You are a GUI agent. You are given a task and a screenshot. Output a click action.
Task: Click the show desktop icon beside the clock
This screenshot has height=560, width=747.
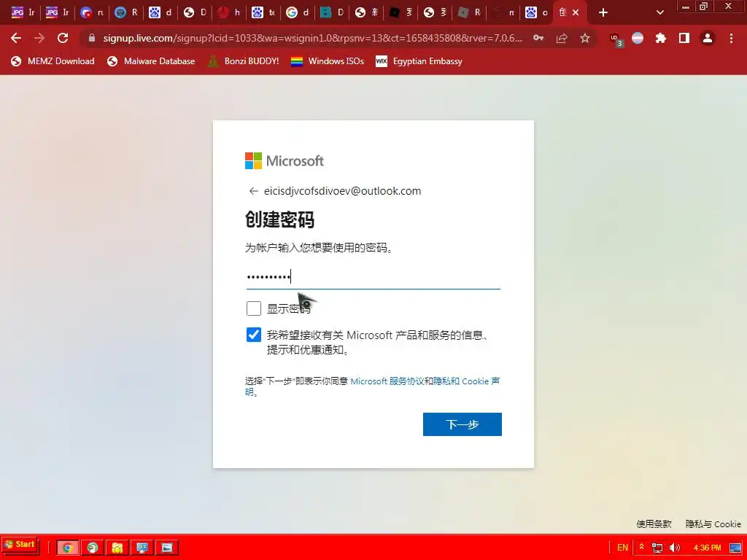click(735, 548)
